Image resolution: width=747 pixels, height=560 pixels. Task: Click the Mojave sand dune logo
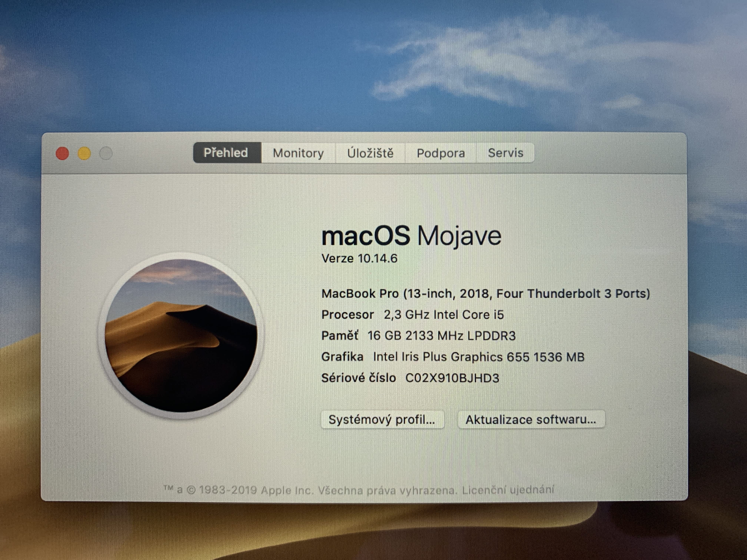tap(181, 336)
